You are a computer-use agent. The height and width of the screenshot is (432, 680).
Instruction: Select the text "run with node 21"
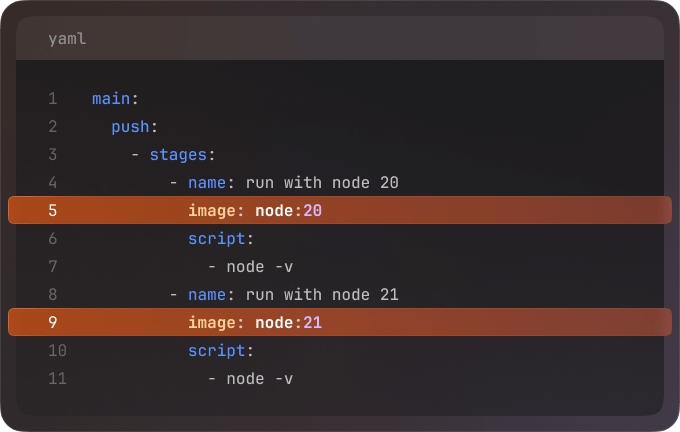click(x=322, y=295)
